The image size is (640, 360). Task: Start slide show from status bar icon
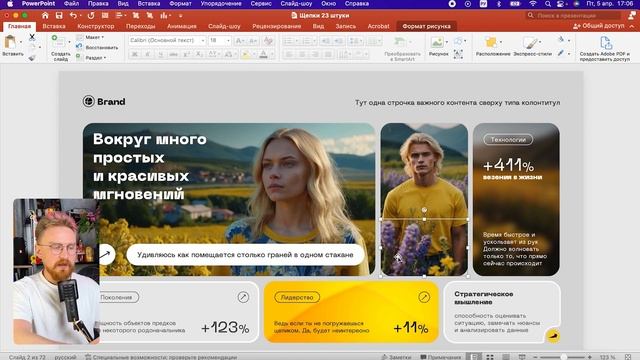click(x=522, y=357)
